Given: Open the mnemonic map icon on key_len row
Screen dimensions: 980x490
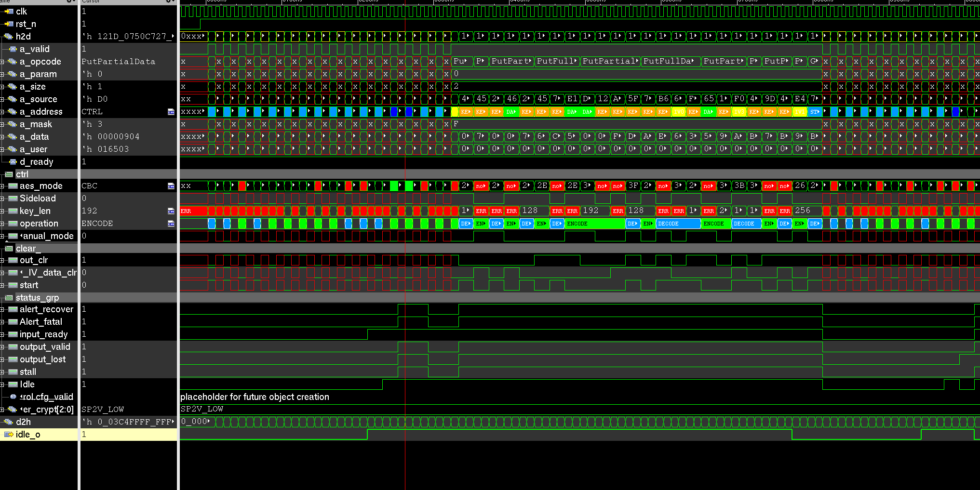Looking at the screenshot, I should coord(171,211).
